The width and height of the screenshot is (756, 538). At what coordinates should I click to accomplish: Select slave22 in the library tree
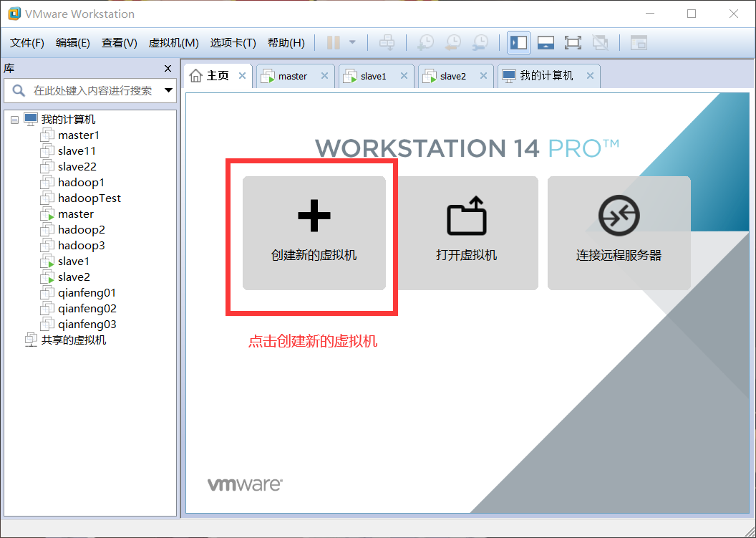pos(77,167)
